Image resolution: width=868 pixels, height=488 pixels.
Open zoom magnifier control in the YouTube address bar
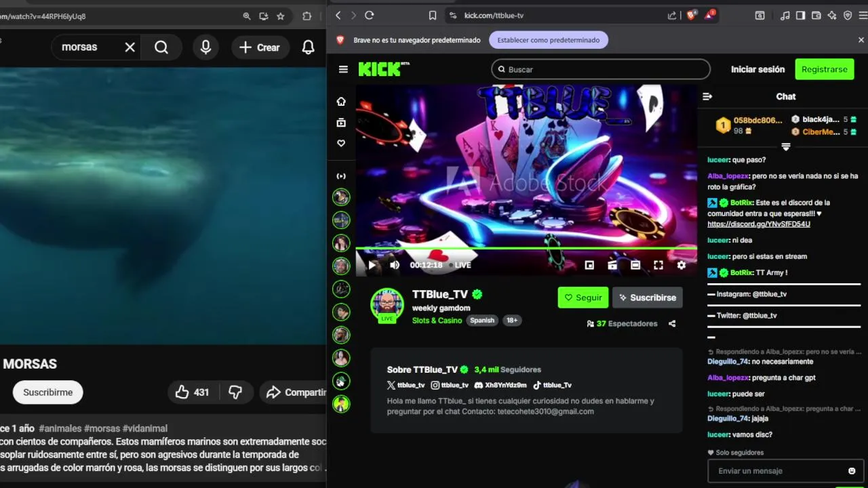pos(247,16)
